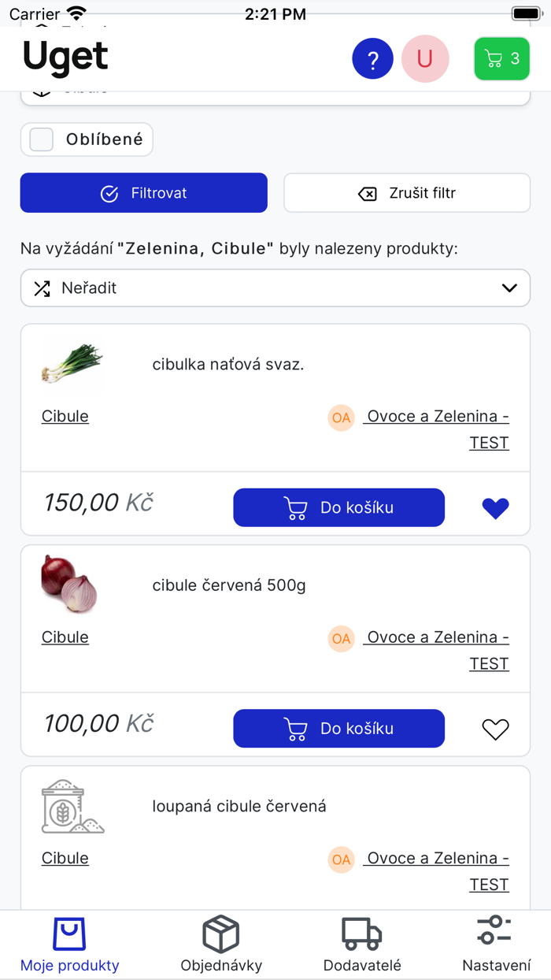Open the Cibule category link
This screenshot has width=551, height=980.
pos(65,416)
